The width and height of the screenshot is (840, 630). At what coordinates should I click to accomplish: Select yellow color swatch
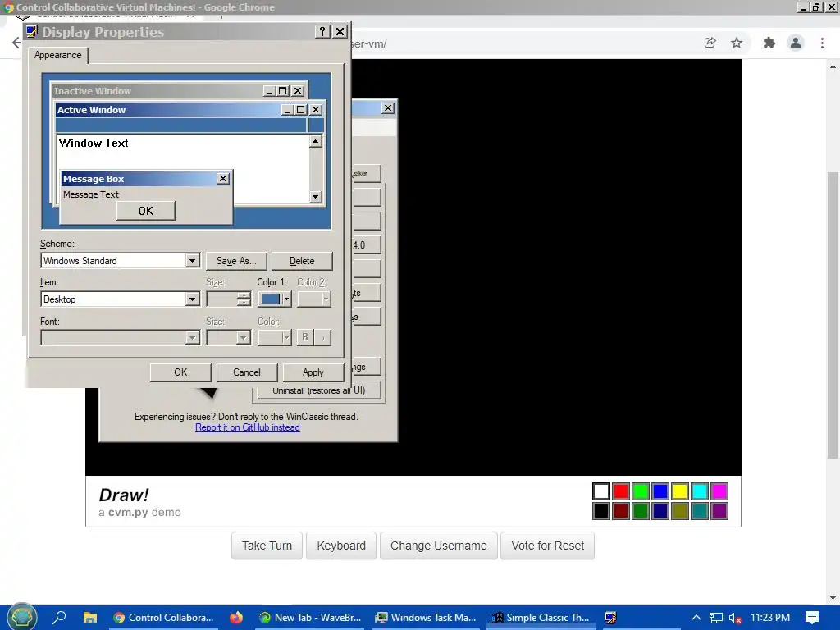(x=680, y=491)
